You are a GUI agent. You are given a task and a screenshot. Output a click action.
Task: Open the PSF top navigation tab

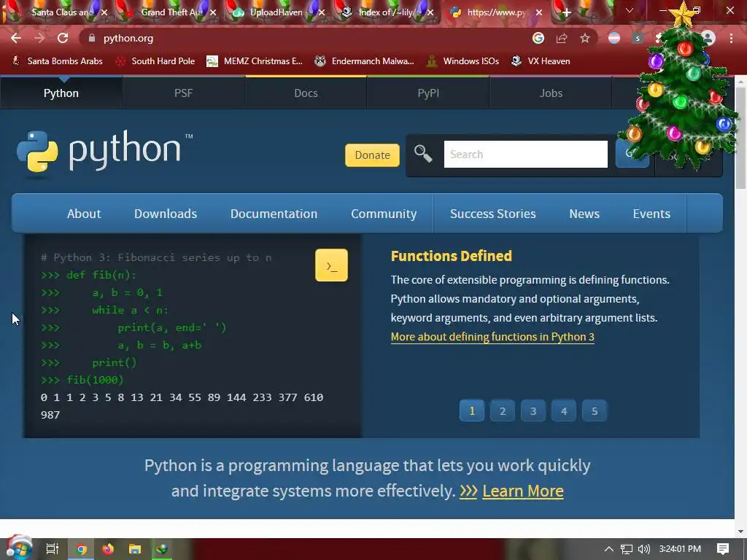point(183,93)
